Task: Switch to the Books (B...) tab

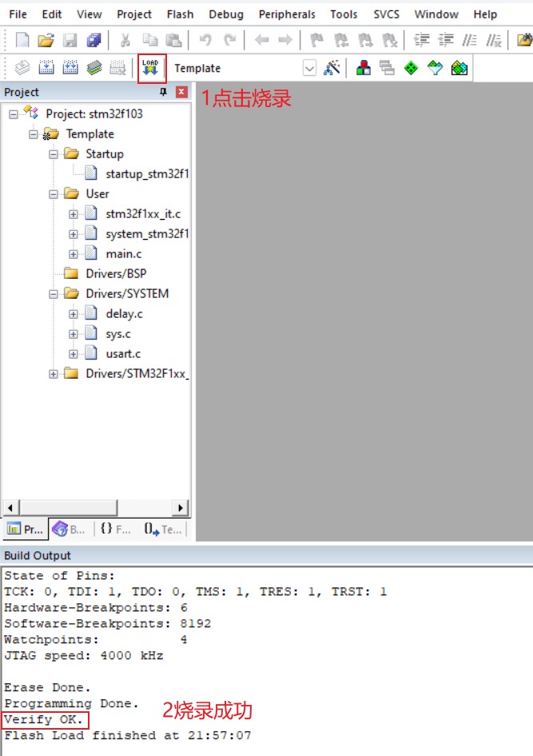Action: coord(69,529)
